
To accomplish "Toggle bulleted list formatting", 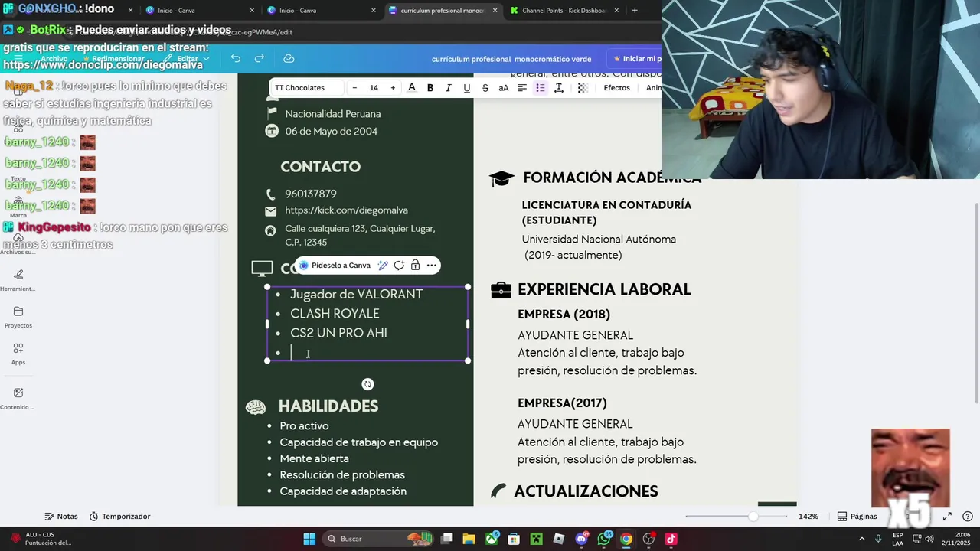I will point(541,88).
